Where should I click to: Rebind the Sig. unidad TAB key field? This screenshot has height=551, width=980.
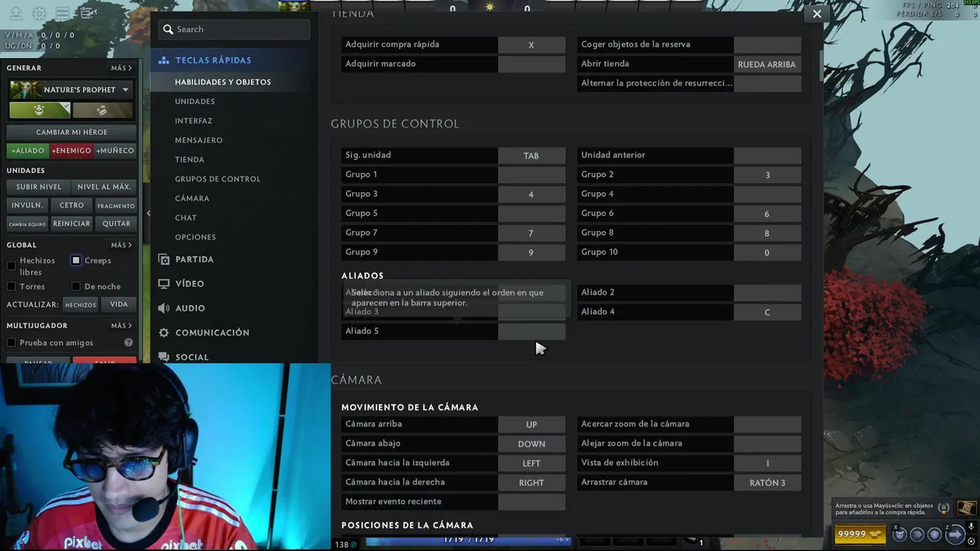tap(531, 155)
